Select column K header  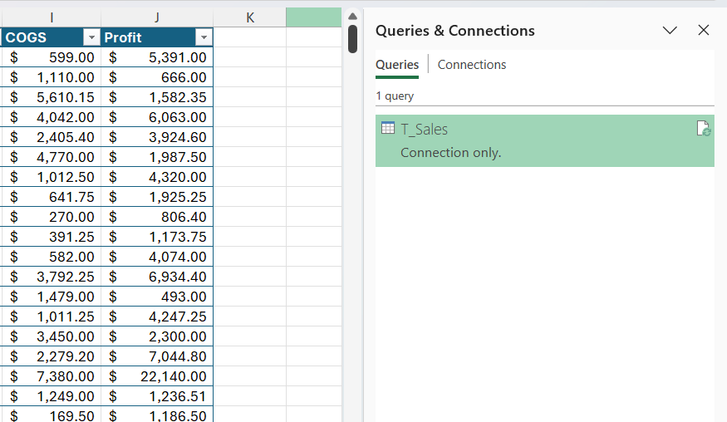[x=250, y=18]
